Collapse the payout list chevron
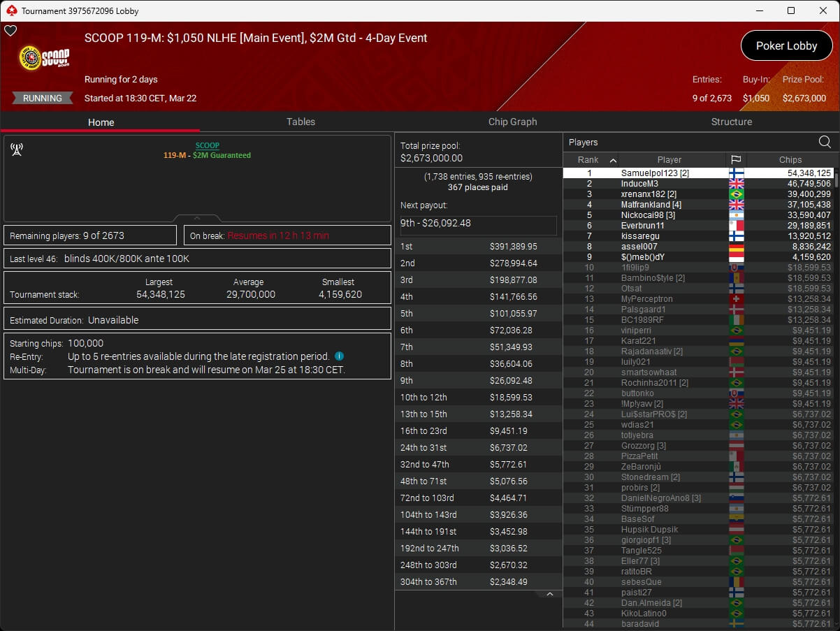Viewport: 840px width, 631px height. [x=549, y=594]
